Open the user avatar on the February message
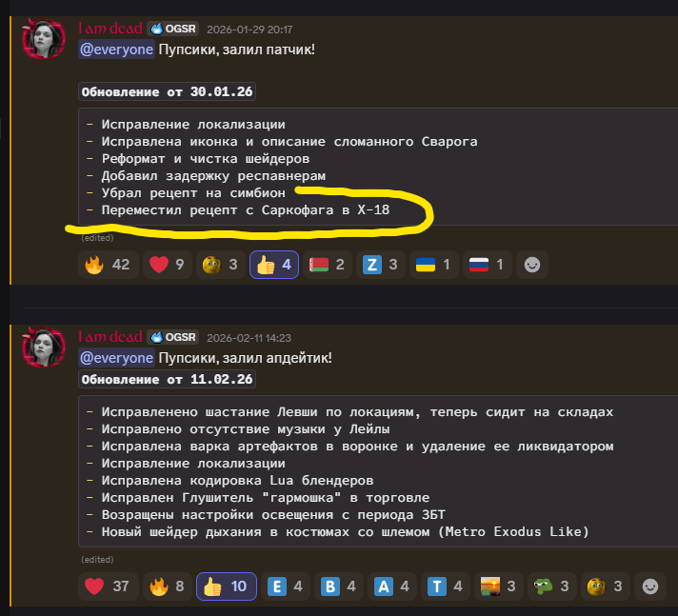Image resolution: width=678 pixels, height=616 pixels. tap(44, 348)
